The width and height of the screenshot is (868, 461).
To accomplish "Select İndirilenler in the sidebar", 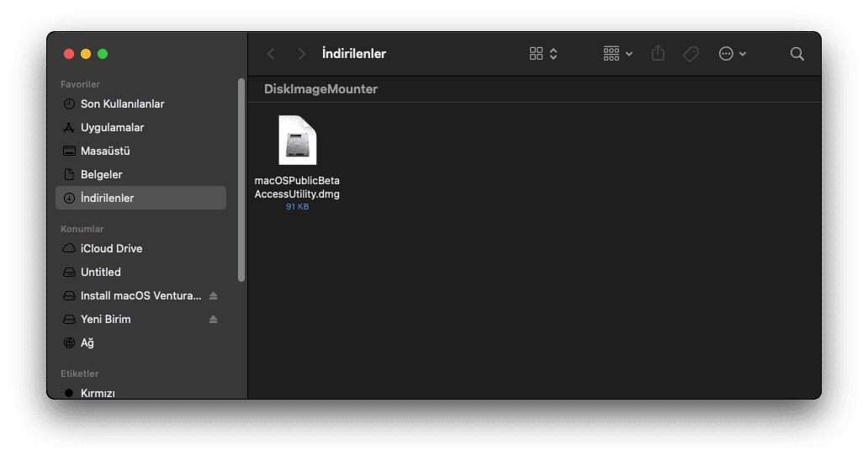I will [x=140, y=198].
